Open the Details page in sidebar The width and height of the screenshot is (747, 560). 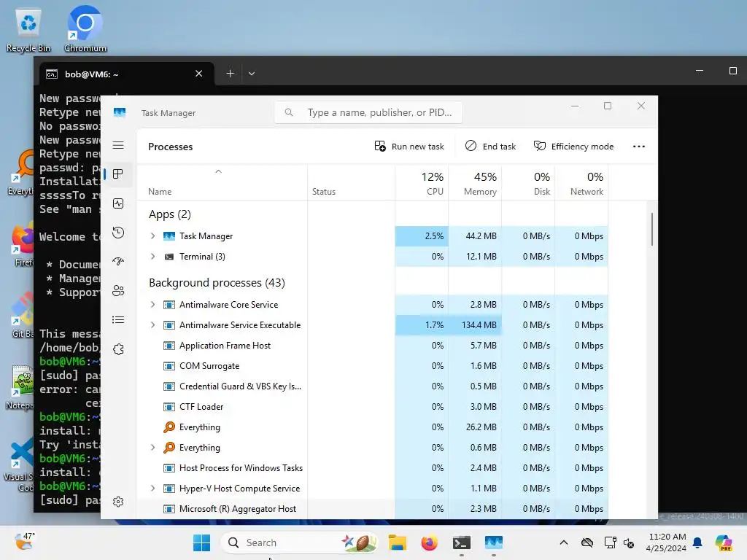[118, 319]
